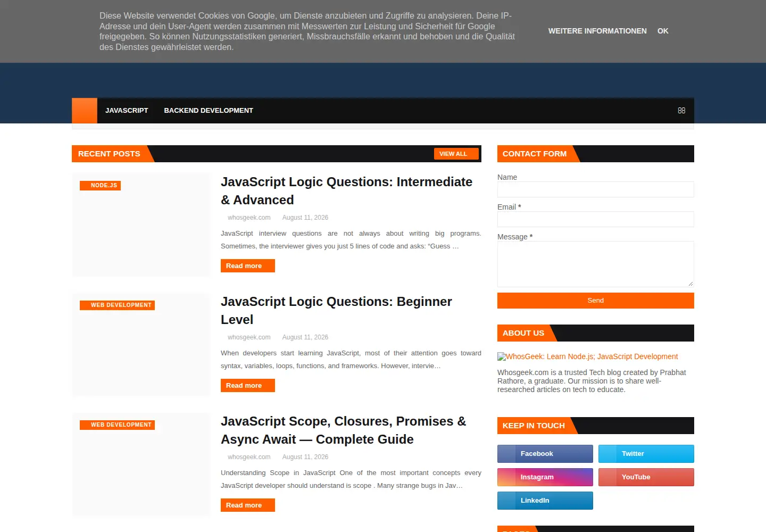Open the JAVASCRIPT menu item

pyautogui.click(x=127, y=111)
